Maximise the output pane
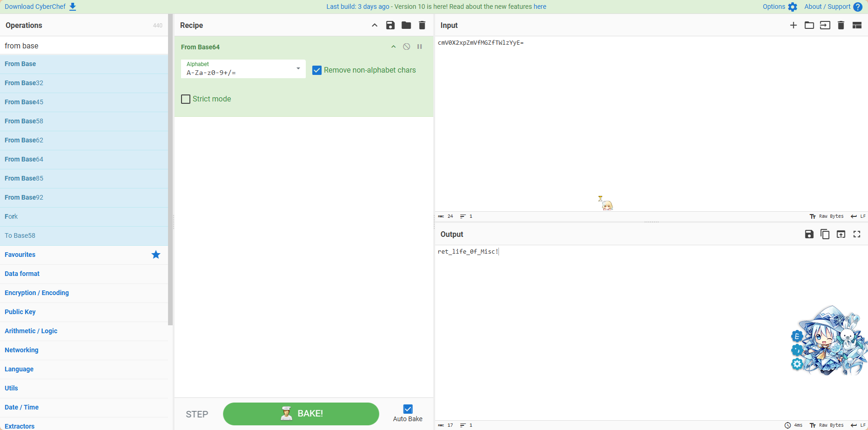 pyautogui.click(x=856, y=234)
